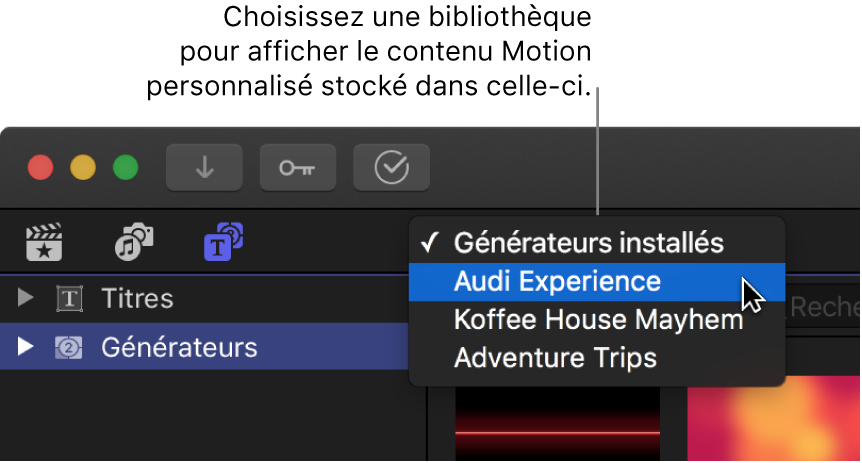Screen dimensions: 862x463
Task: Open the keyword editor key button
Action: point(297,168)
